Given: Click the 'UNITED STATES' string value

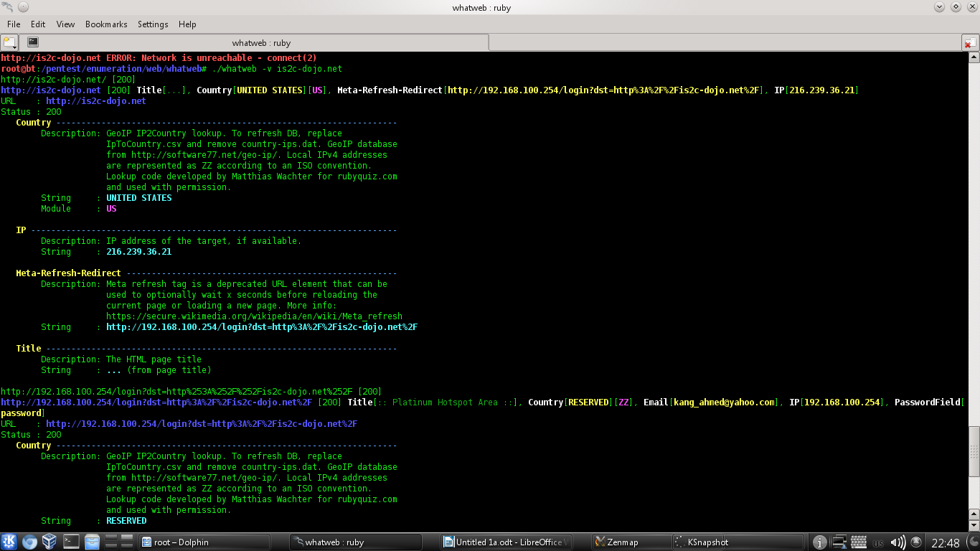Looking at the screenshot, I should click(139, 197).
